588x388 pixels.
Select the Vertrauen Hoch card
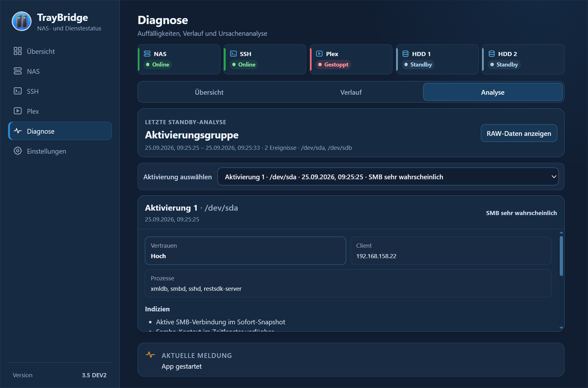[245, 251]
